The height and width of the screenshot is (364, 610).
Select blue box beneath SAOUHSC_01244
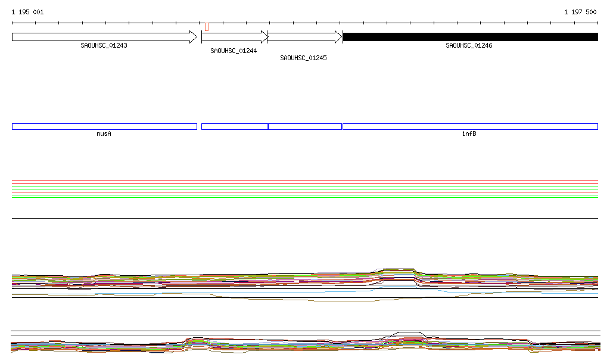(x=234, y=126)
